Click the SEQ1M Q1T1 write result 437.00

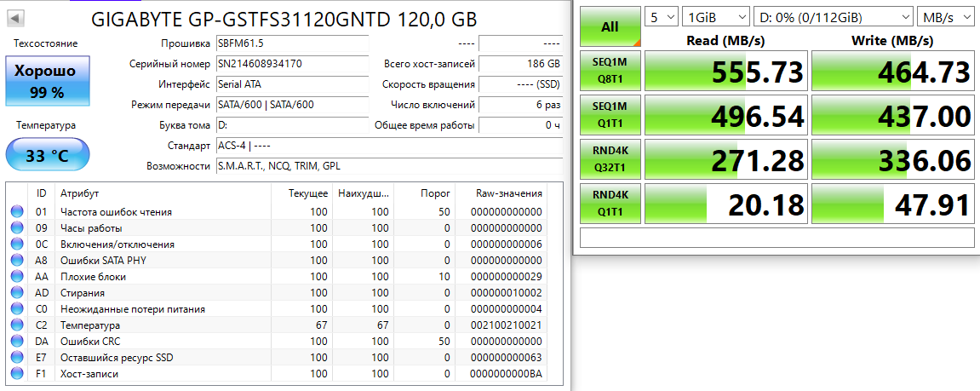click(x=893, y=115)
